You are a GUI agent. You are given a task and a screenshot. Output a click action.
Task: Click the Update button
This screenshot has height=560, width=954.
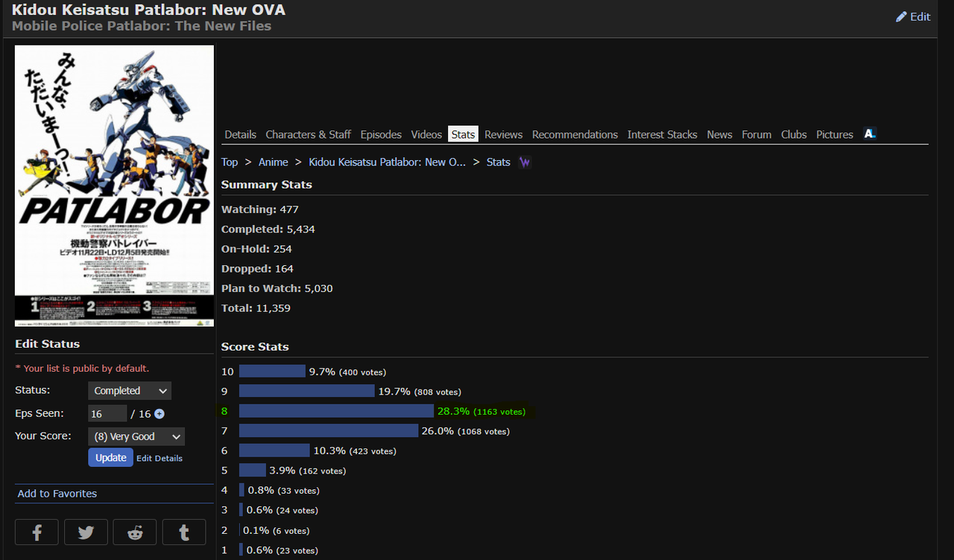110,457
